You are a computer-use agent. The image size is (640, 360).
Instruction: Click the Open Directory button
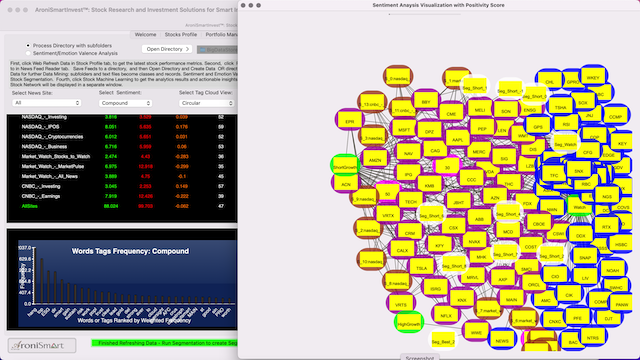pyautogui.click(x=167, y=49)
